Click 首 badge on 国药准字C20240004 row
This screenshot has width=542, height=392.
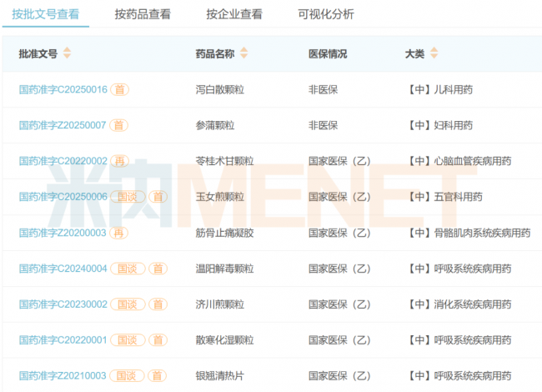coord(158,269)
